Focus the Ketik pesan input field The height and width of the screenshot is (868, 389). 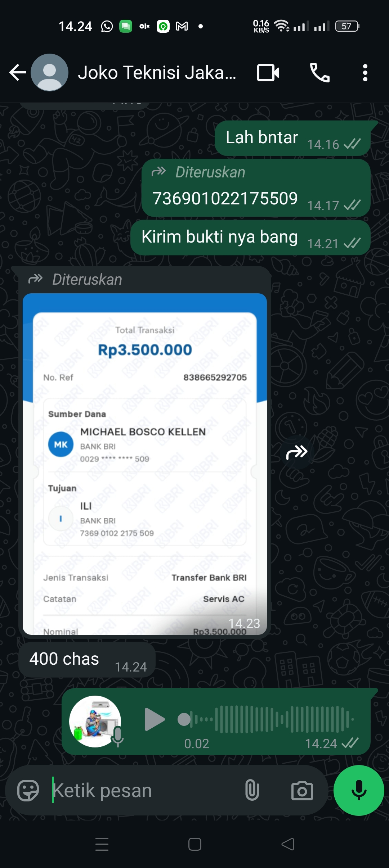pos(144,791)
